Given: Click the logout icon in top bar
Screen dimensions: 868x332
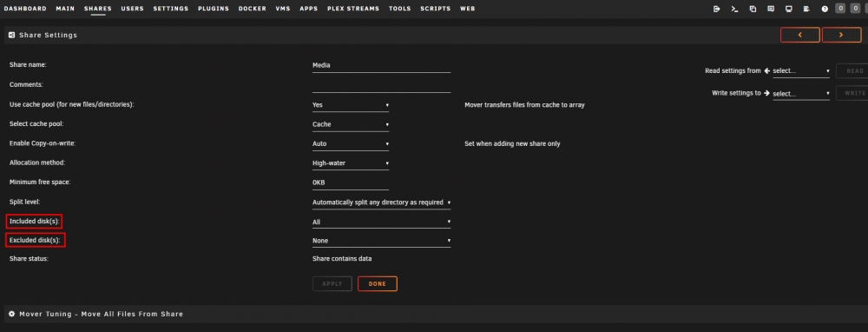Looking at the screenshot, I should tap(717, 9).
